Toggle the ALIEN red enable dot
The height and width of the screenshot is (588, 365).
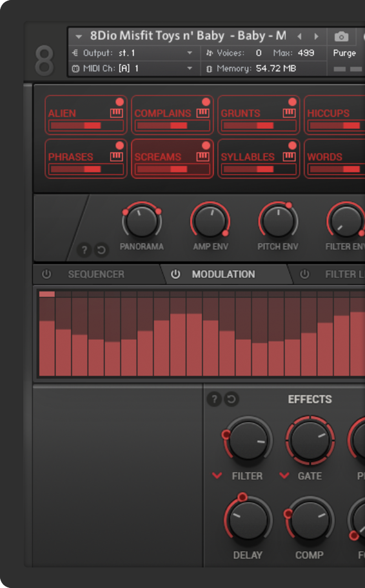(120, 102)
